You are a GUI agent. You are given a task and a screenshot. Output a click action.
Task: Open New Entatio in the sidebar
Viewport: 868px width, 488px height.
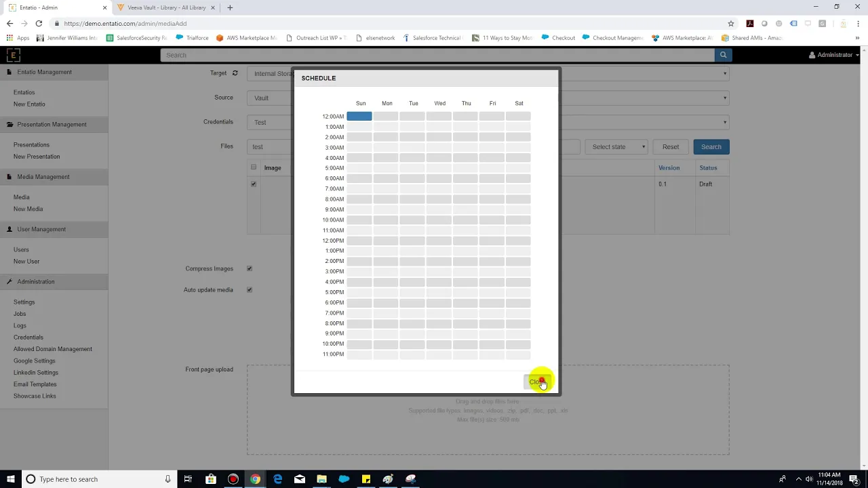point(29,104)
